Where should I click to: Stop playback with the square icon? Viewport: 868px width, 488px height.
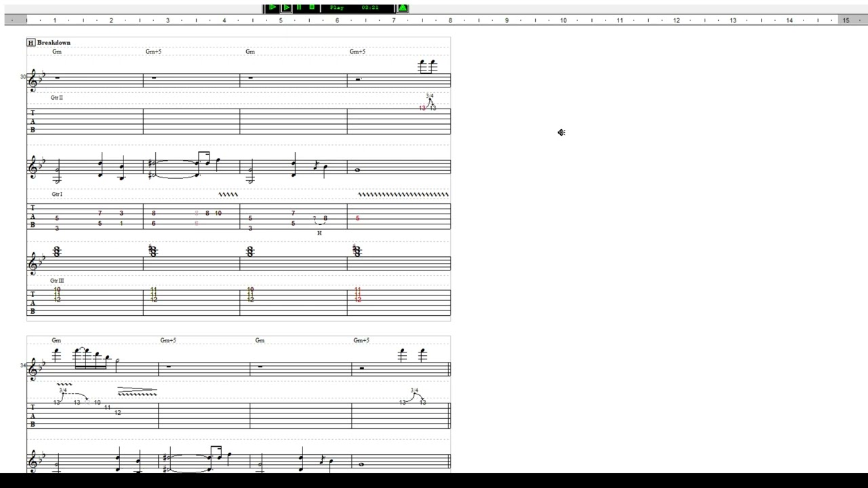[312, 7]
